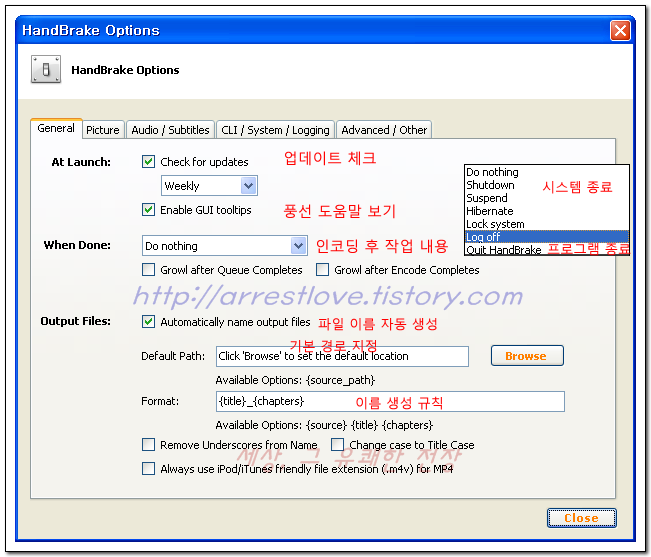This screenshot has height=557, width=651.
Task: Choose Suspend from the list
Action: (547, 198)
